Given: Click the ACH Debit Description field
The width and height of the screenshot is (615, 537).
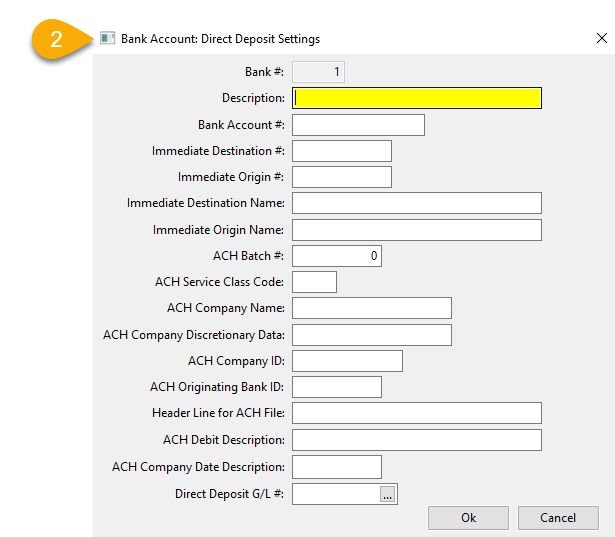Looking at the screenshot, I should tap(417, 440).
